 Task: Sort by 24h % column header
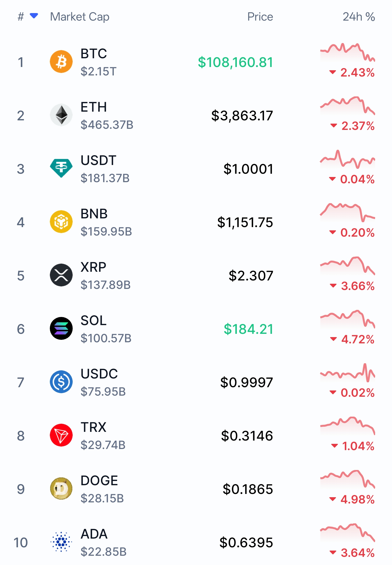(x=359, y=17)
